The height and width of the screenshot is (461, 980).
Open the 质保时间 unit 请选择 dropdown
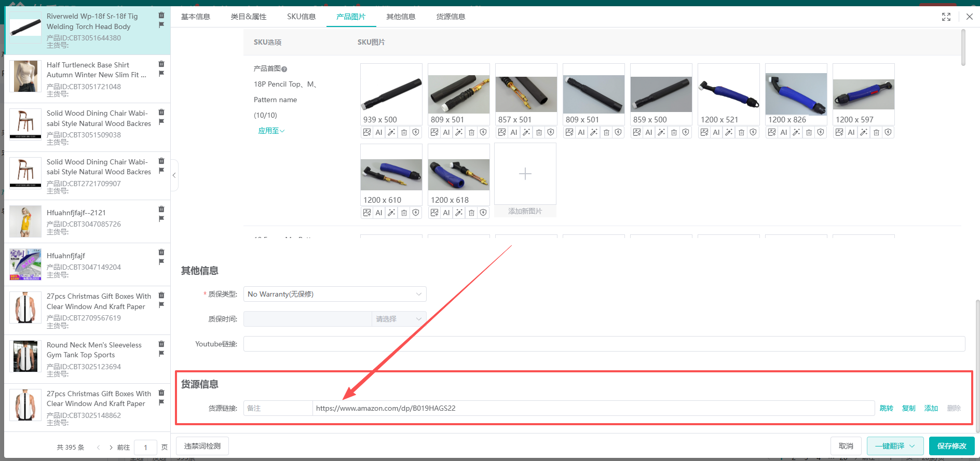click(x=399, y=319)
